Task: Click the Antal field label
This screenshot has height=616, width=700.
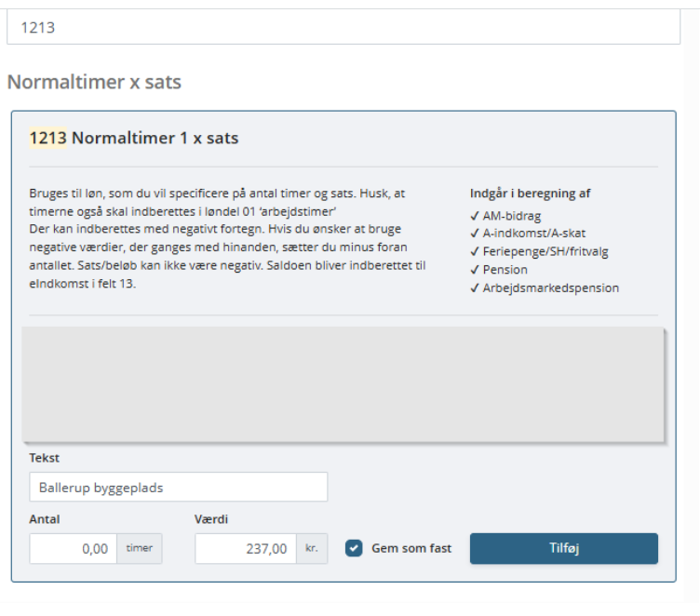Action: click(45, 519)
